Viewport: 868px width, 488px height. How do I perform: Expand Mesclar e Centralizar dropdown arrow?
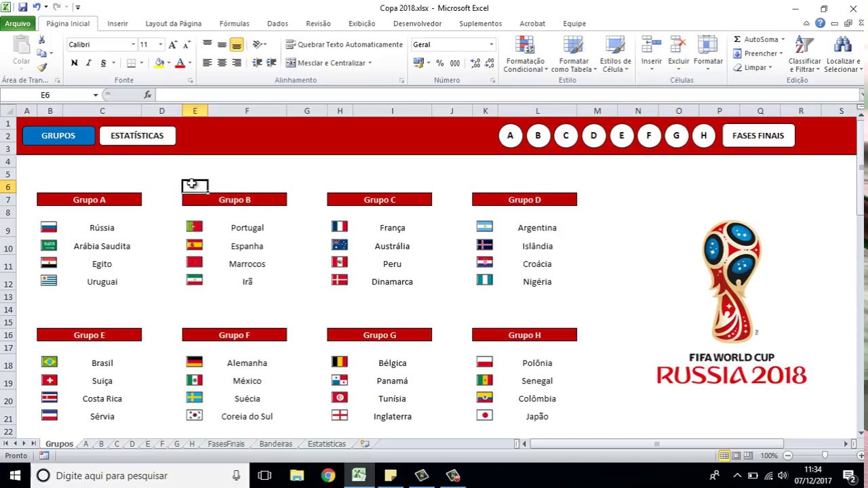(x=370, y=63)
